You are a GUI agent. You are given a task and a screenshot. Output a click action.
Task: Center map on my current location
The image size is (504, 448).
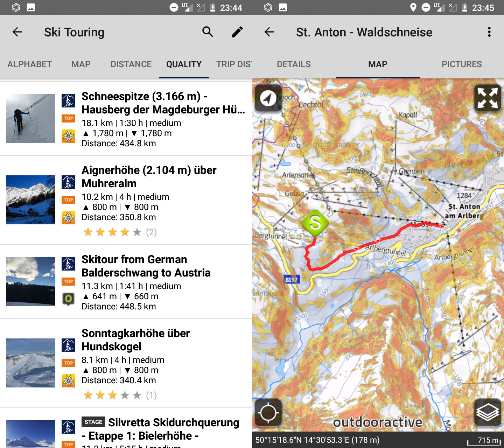click(268, 413)
